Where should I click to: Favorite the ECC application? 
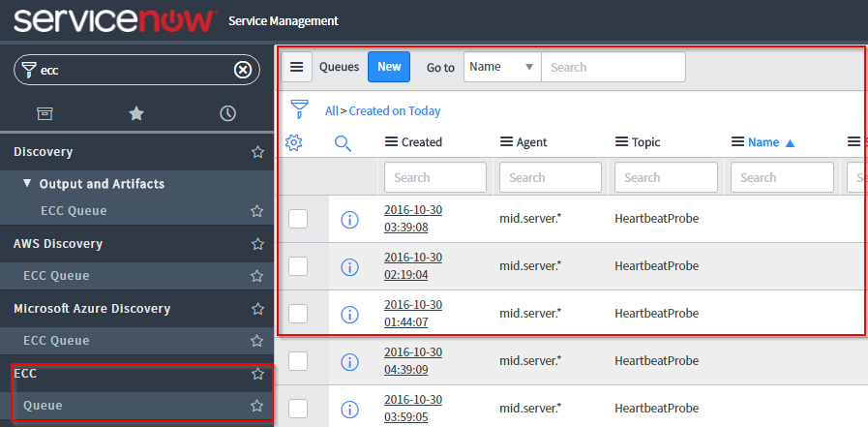click(x=257, y=374)
